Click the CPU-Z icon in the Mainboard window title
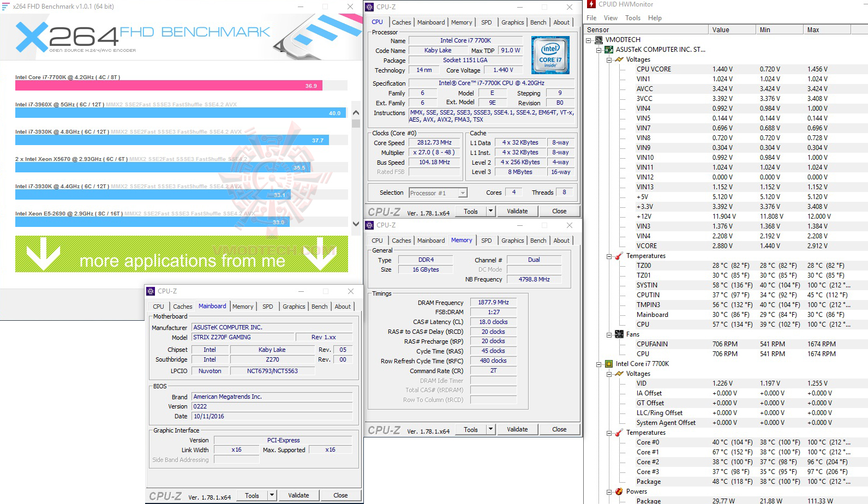 (151, 291)
